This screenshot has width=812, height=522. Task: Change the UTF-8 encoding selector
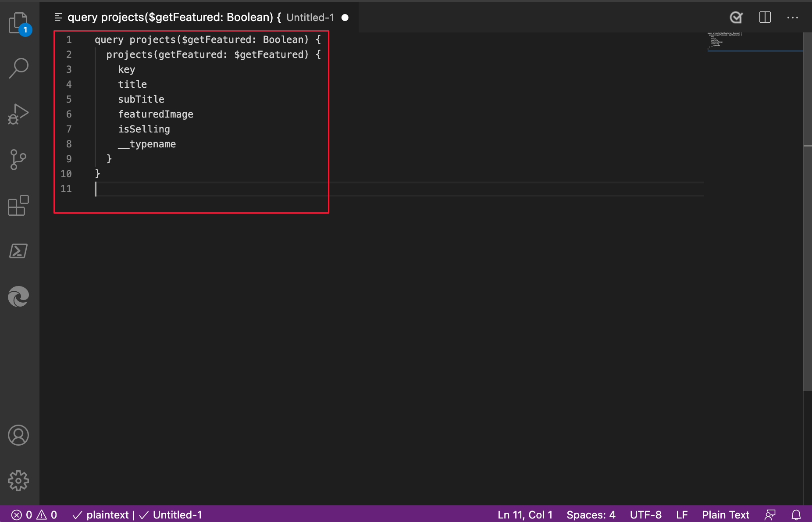pyautogui.click(x=645, y=515)
